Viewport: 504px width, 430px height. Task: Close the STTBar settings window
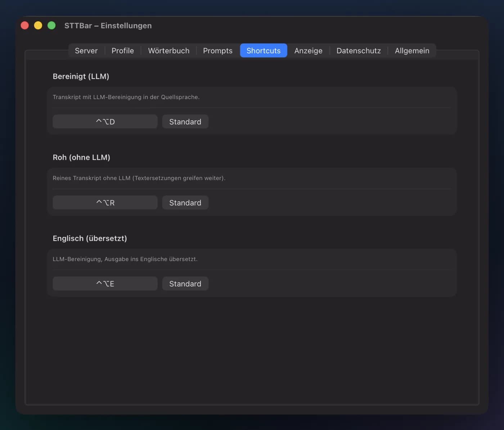pyautogui.click(x=24, y=26)
